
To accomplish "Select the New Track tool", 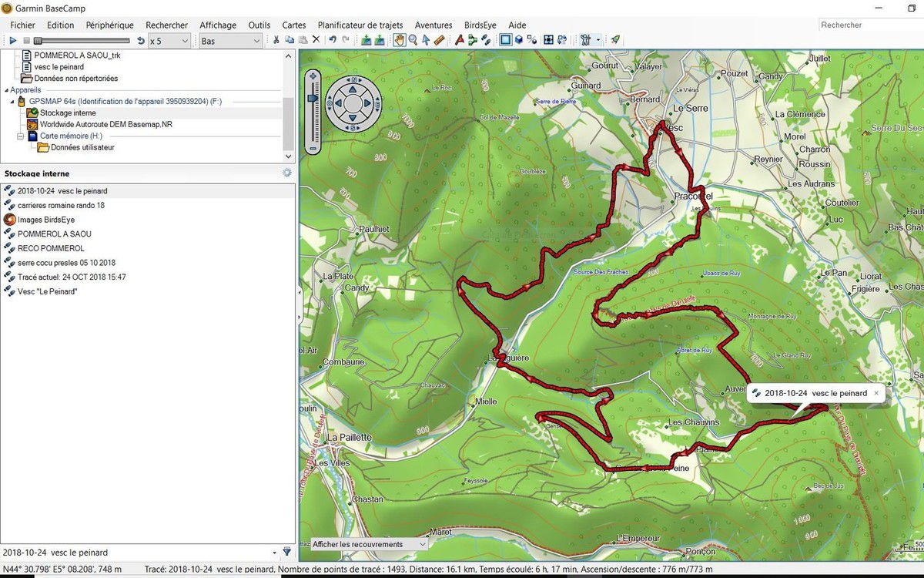I will pos(486,40).
